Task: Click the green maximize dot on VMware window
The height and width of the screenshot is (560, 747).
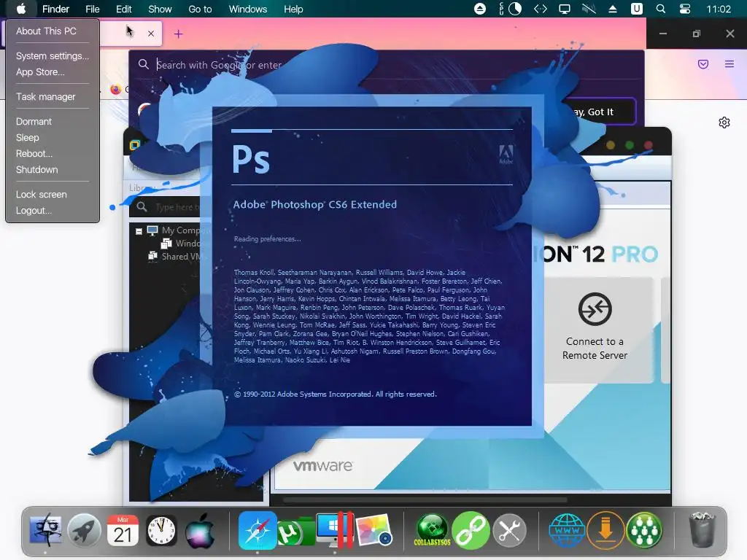Action: tap(630, 145)
